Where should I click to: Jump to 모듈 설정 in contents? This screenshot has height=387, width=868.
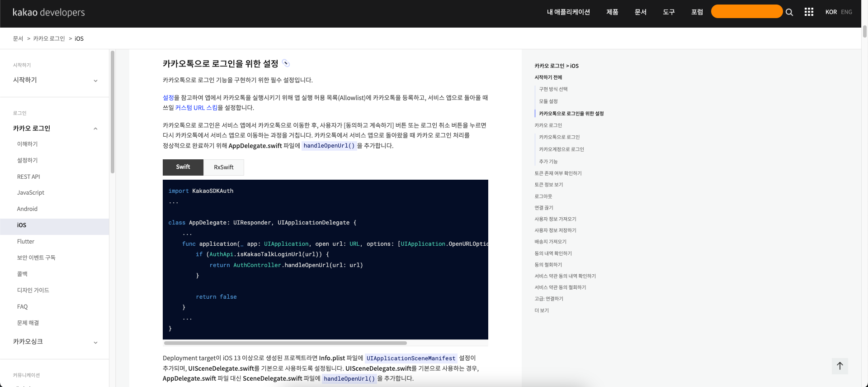(548, 101)
